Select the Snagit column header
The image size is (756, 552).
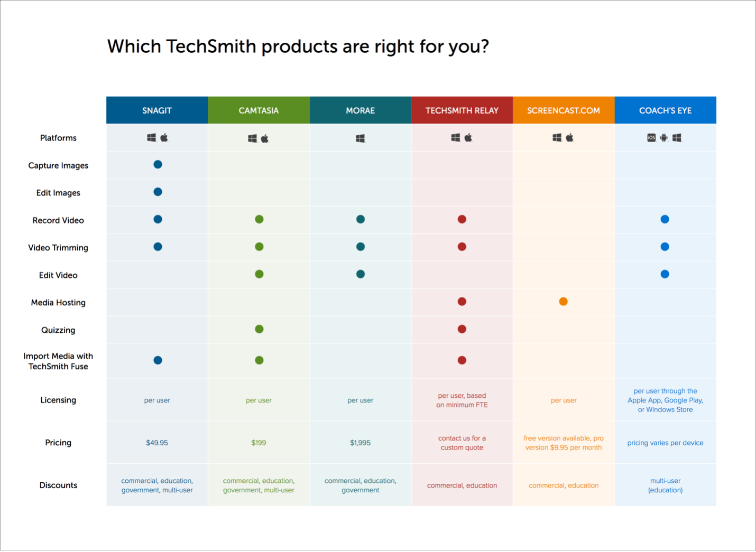[x=157, y=110]
